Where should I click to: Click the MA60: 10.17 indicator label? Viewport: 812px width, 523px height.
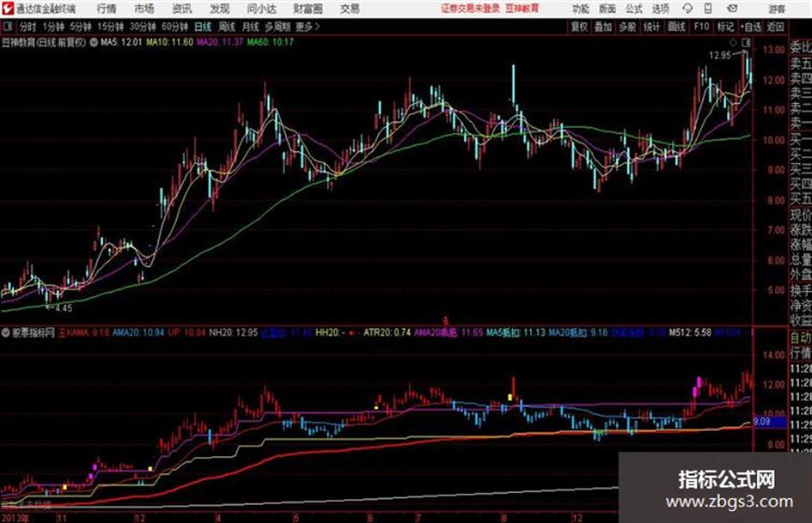270,42
